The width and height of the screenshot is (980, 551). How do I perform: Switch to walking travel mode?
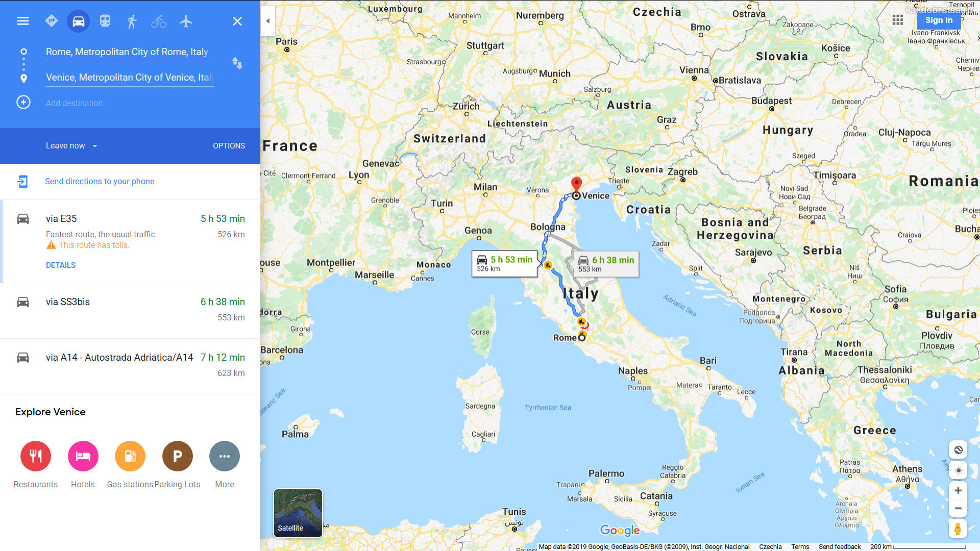(132, 21)
